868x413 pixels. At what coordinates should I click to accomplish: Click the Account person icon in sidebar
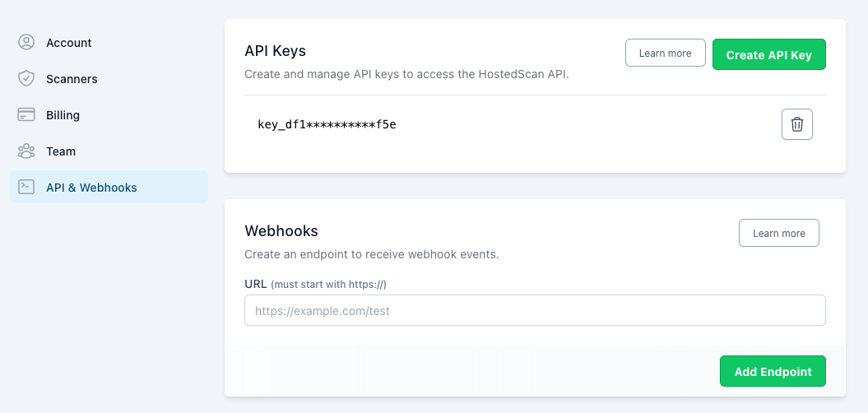pos(26,43)
